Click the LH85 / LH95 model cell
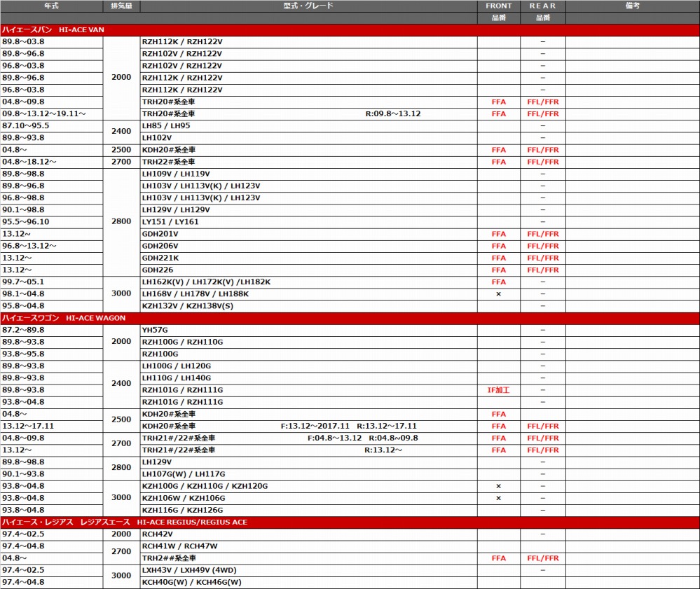700x589 pixels. tap(308, 126)
